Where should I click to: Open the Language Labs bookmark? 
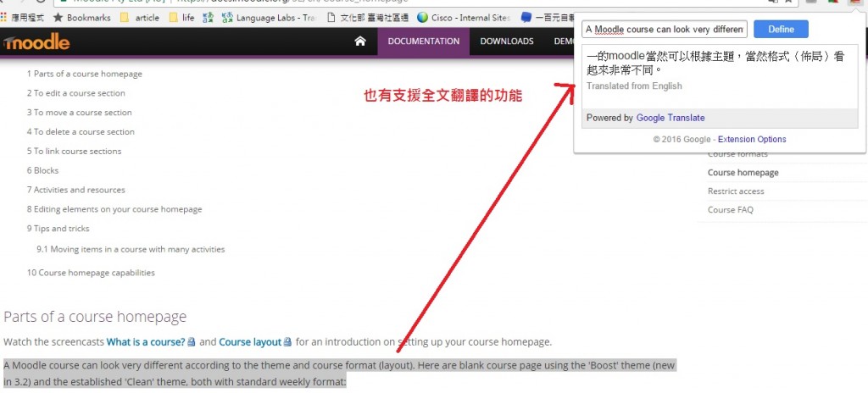[270, 18]
